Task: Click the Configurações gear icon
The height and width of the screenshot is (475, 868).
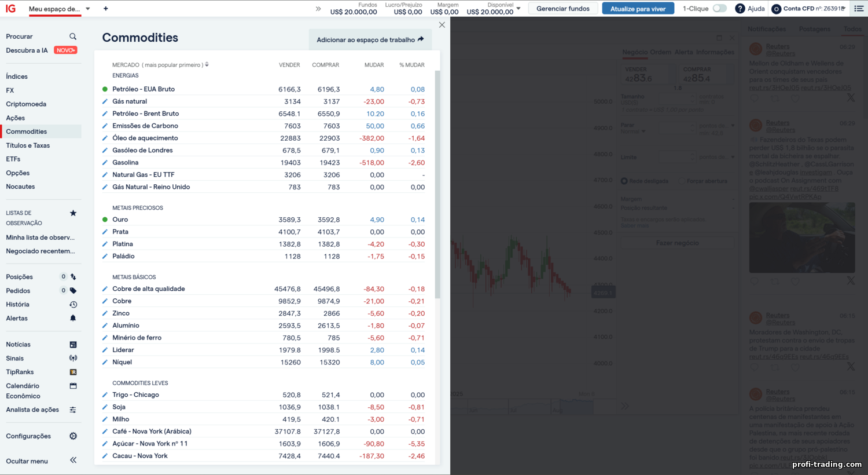Action: click(73, 436)
